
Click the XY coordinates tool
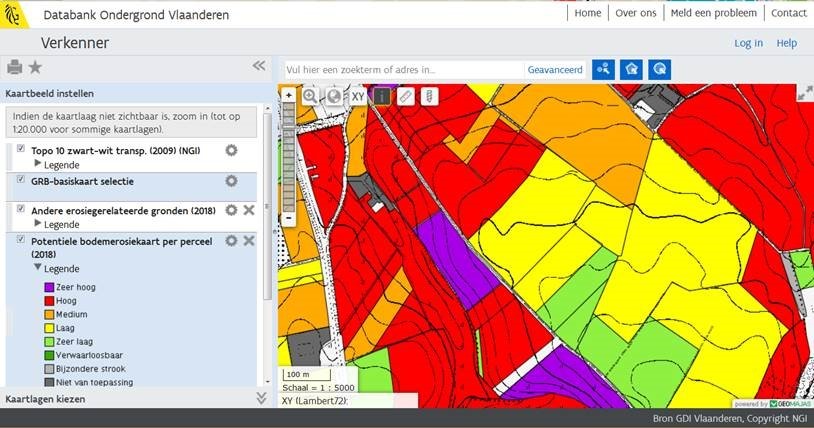click(358, 96)
